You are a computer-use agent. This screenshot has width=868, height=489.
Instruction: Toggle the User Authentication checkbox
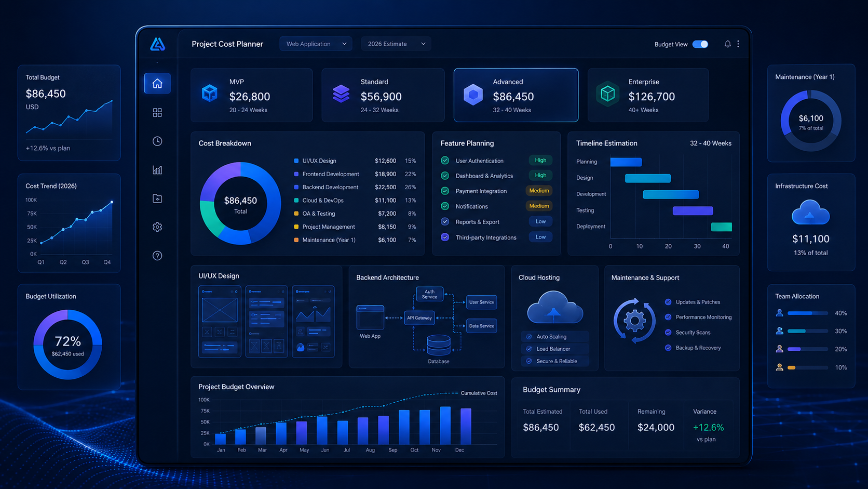[x=445, y=161]
